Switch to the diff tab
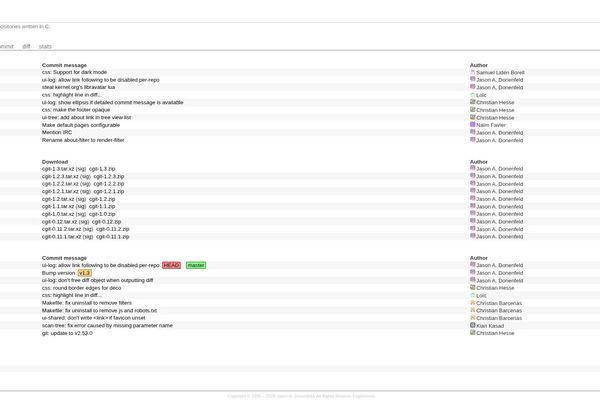This screenshot has width=600, height=400. (x=26, y=46)
